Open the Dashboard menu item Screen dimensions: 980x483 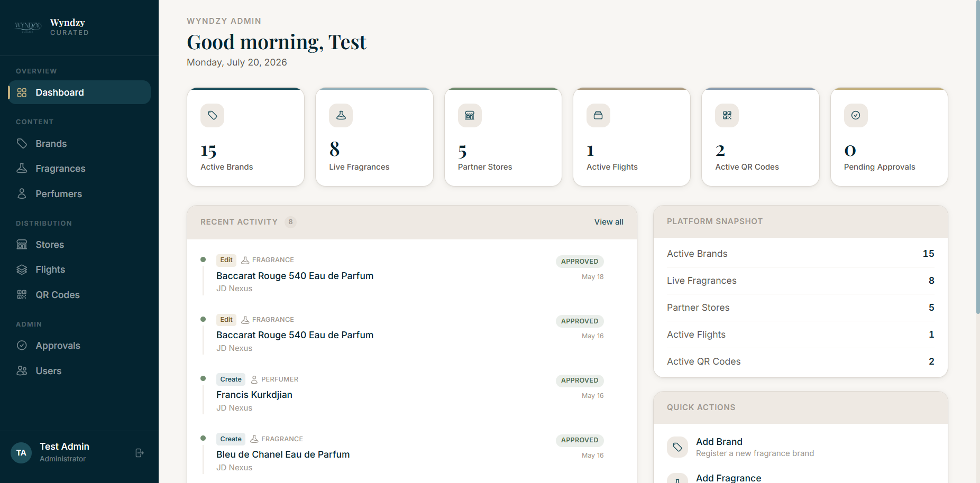[x=79, y=92]
